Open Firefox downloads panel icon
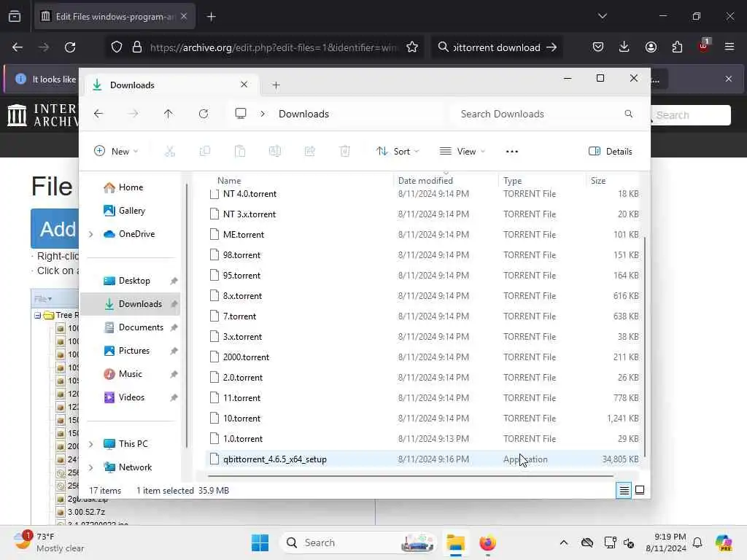 tap(624, 47)
